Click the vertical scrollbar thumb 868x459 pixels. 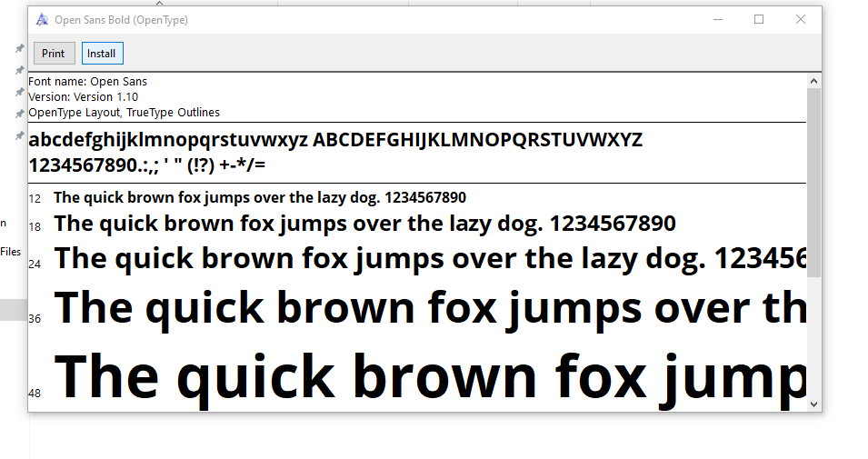813,183
